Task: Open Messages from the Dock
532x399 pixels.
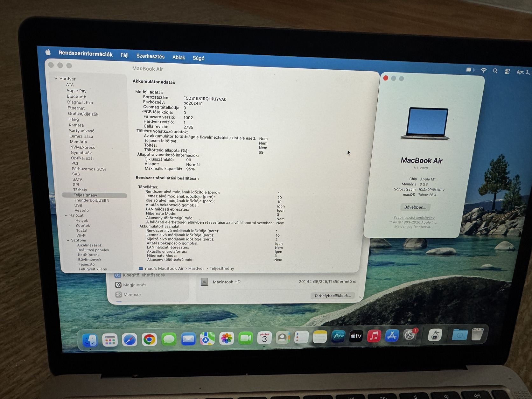Action: tap(169, 339)
